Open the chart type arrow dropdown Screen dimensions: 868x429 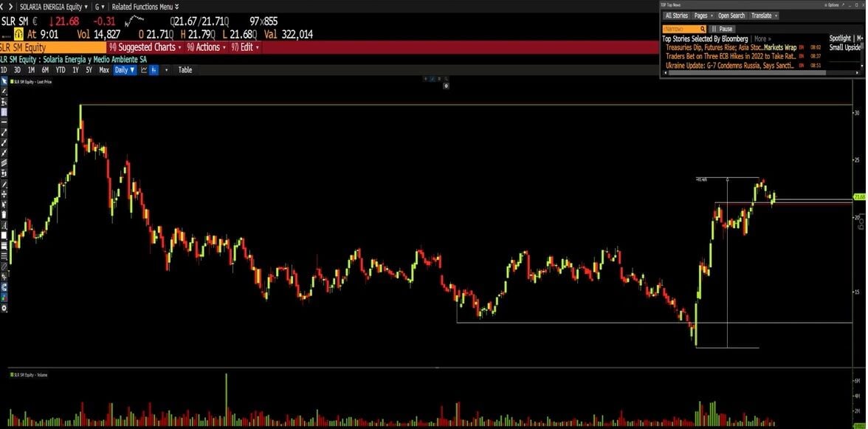(166, 69)
